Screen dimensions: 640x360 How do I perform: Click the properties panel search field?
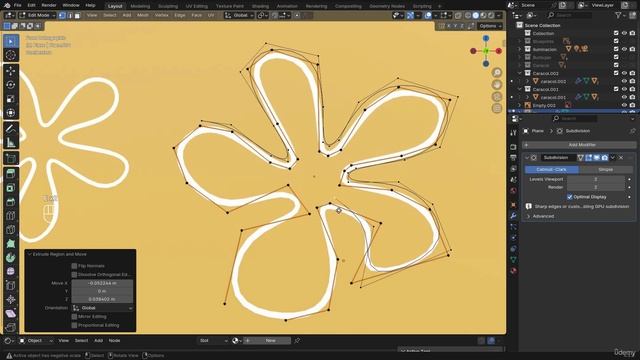(x=574, y=119)
